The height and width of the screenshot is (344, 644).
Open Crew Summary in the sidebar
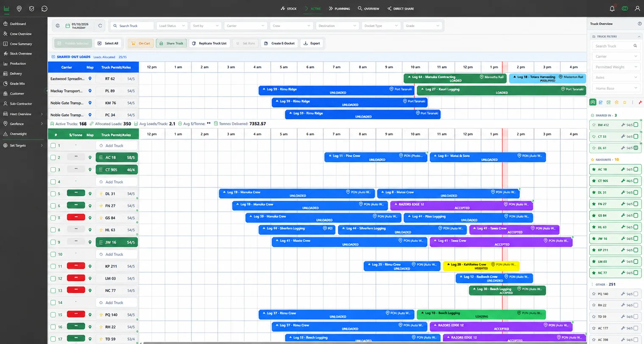coord(21,44)
